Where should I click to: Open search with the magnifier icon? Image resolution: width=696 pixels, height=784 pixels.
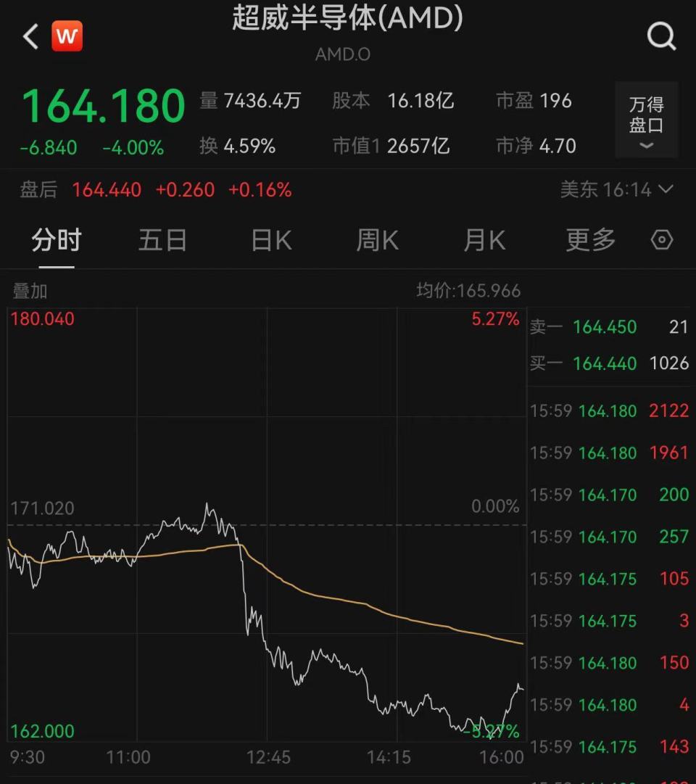(660, 35)
